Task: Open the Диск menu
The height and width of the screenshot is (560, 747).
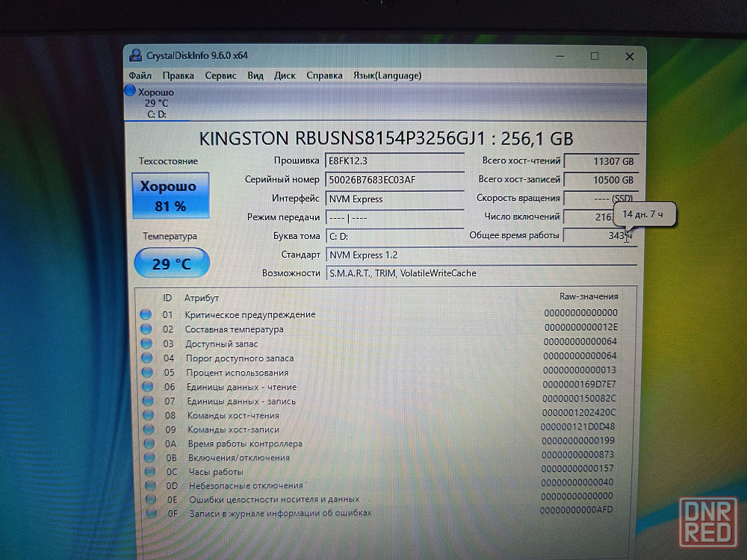Action: [x=285, y=75]
